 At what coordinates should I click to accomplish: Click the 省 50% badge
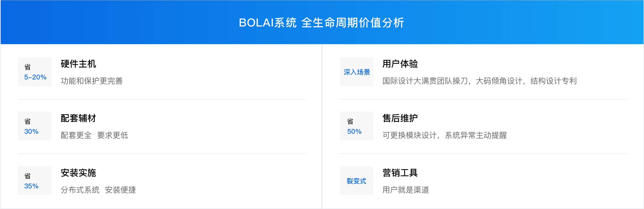(357, 126)
